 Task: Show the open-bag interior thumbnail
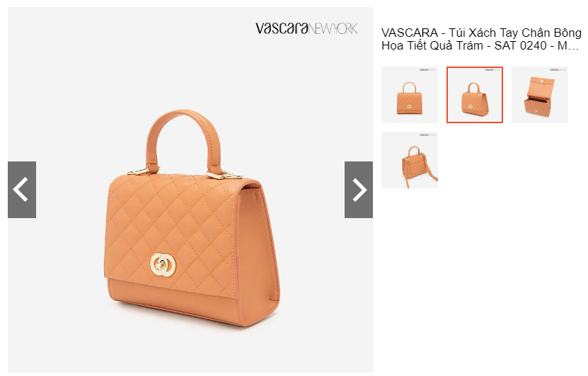click(x=540, y=95)
